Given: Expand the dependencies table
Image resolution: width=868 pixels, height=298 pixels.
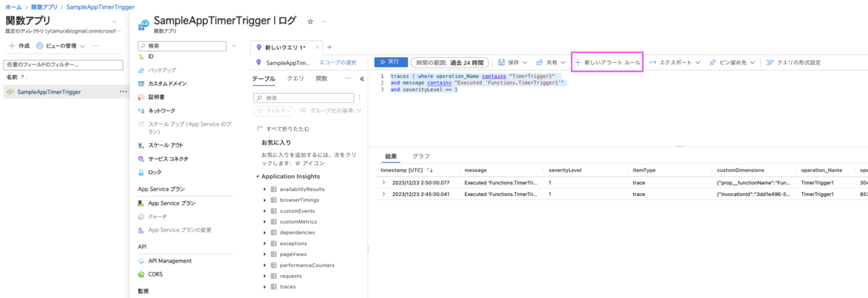Looking at the screenshot, I should [x=265, y=232].
